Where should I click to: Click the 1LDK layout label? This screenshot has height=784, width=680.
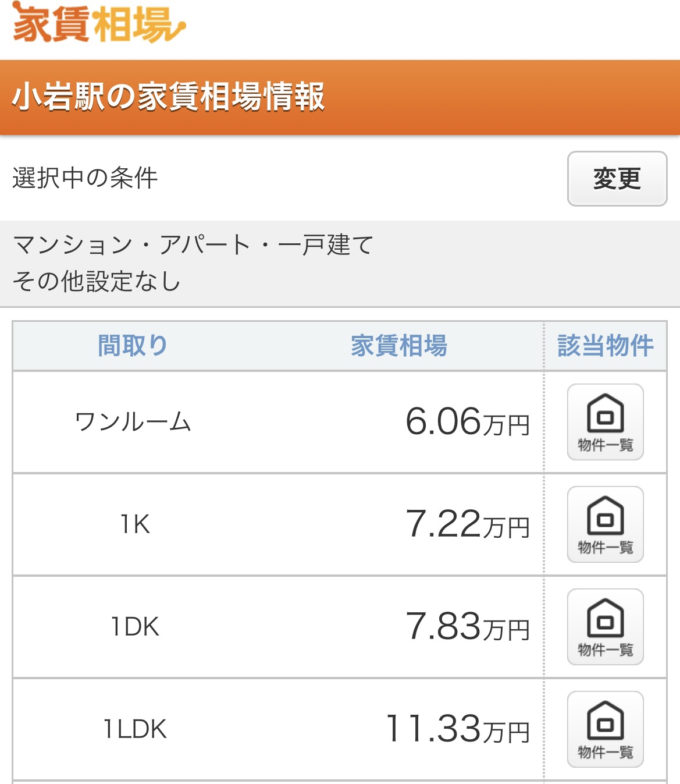click(134, 729)
